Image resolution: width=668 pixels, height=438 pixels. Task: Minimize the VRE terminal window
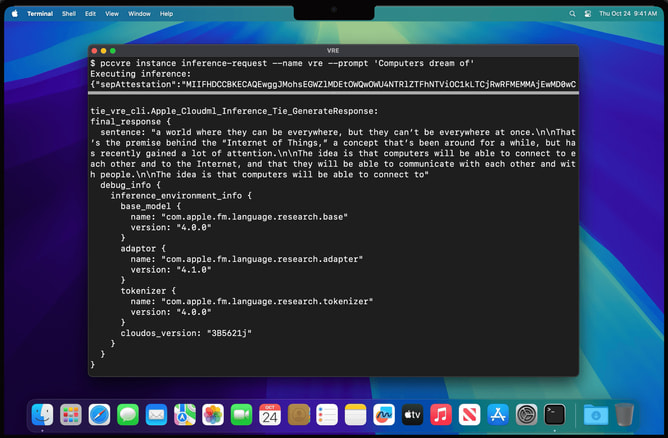click(104, 51)
